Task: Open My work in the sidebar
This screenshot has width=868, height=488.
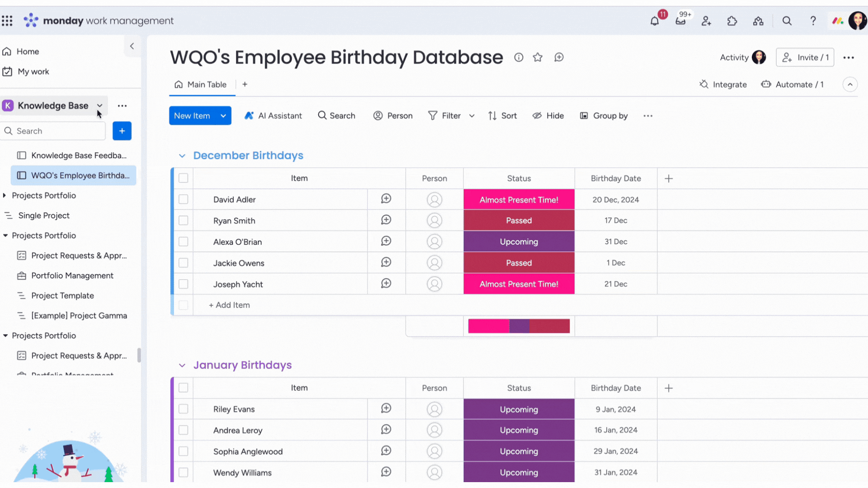Action: point(26,71)
